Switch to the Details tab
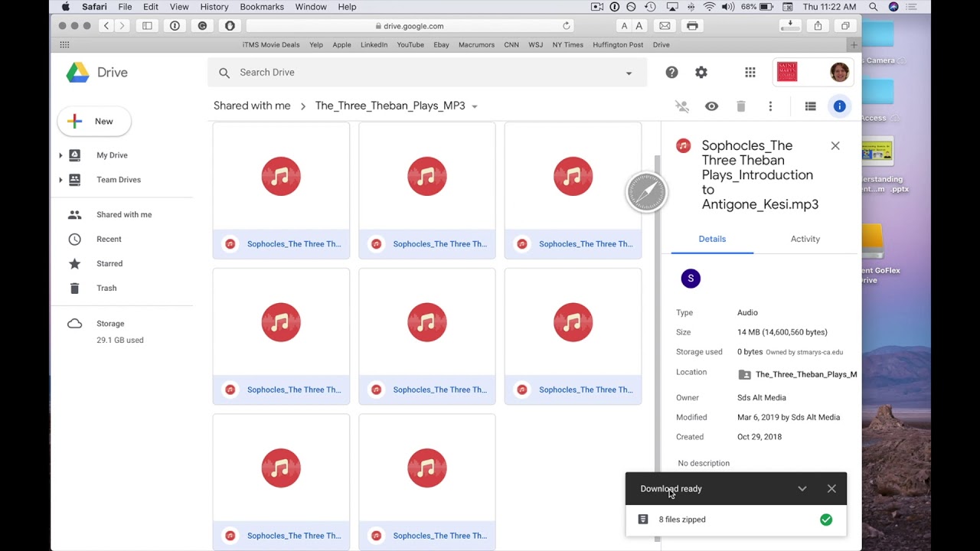The width and height of the screenshot is (980, 551). (712, 240)
